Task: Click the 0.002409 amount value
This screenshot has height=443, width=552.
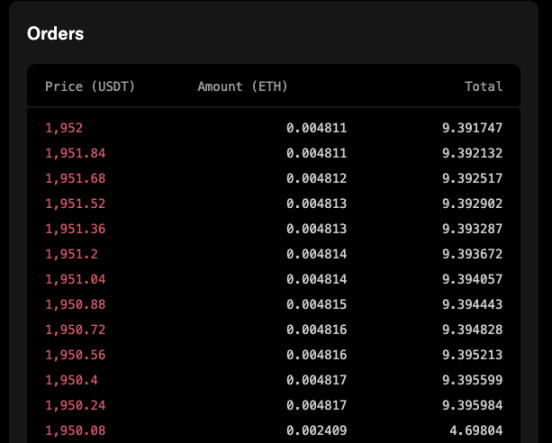Action: point(316,431)
